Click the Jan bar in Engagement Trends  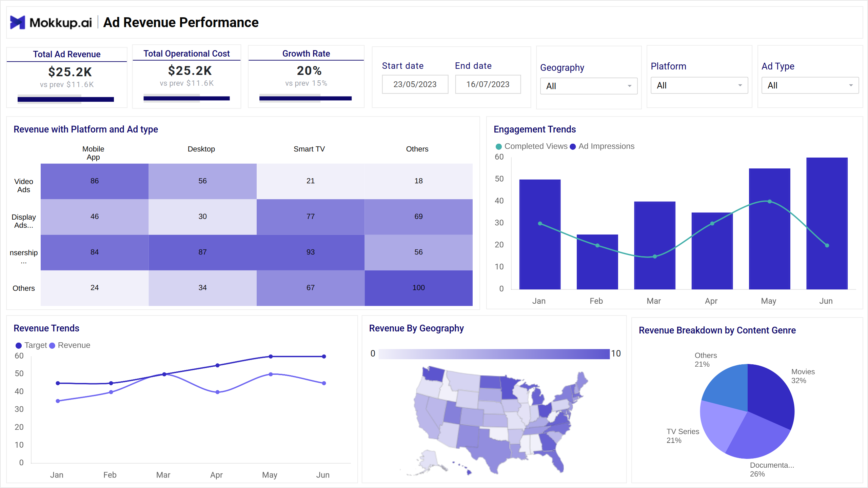pos(540,235)
